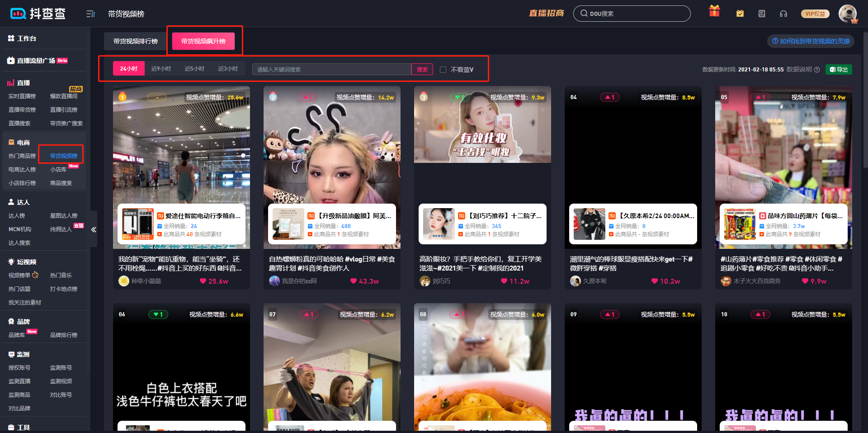Screen dimensions: 868x433
Task: Click the keyword search input field
Action: (x=331, y=69)
